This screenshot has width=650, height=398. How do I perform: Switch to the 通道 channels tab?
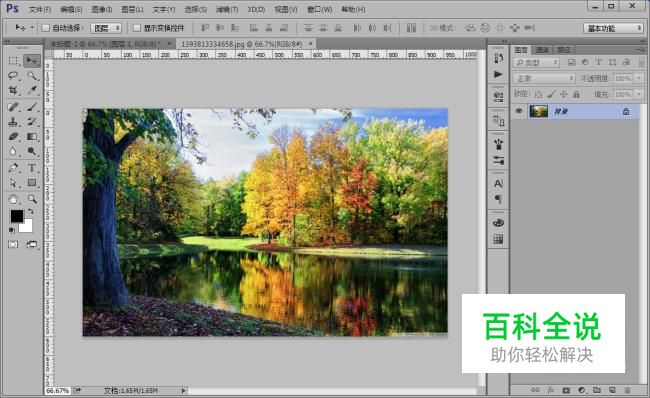coord(542,50)
